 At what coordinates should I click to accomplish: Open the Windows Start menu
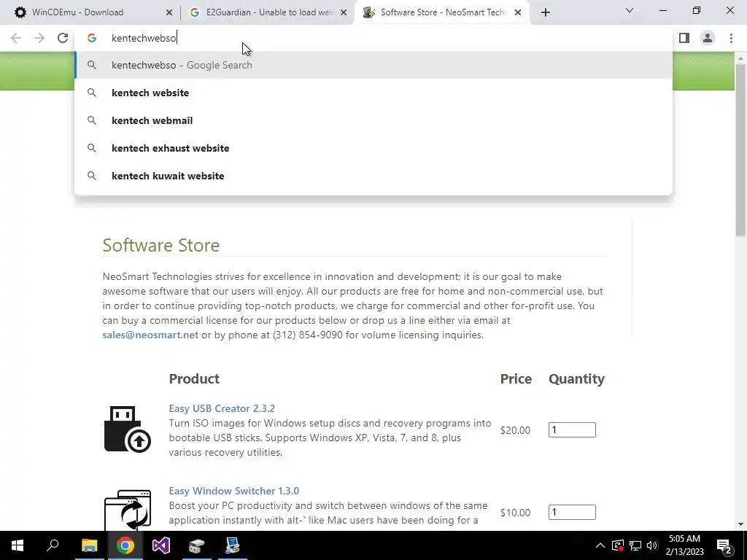pos(18,545)
